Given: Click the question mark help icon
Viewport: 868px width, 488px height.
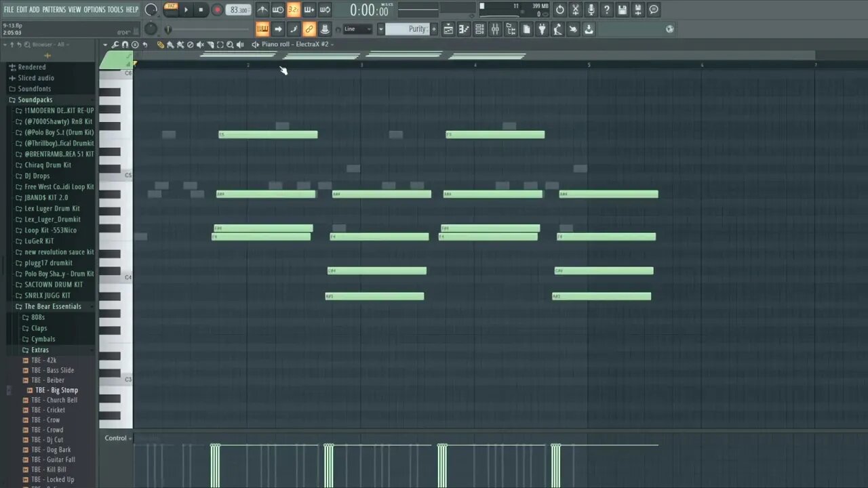Looking at the screenshot, I should pos(607,9).
